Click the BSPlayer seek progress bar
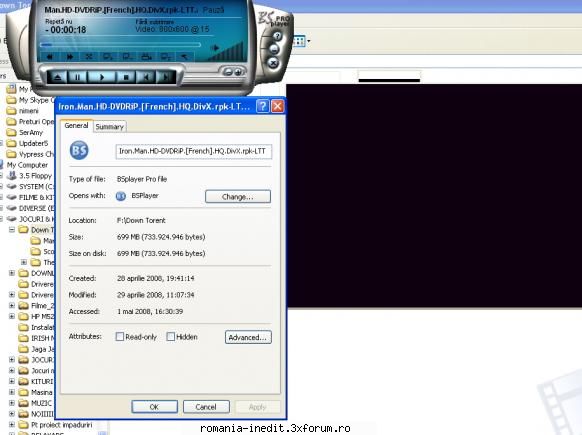Viewport: 582px width, 435px height. tap(121, 45)
